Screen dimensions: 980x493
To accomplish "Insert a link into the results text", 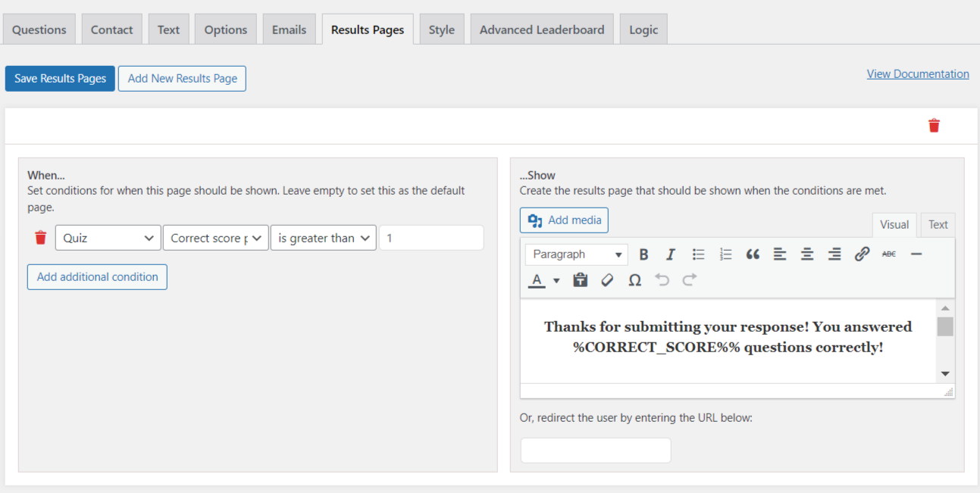I will 862,254.
